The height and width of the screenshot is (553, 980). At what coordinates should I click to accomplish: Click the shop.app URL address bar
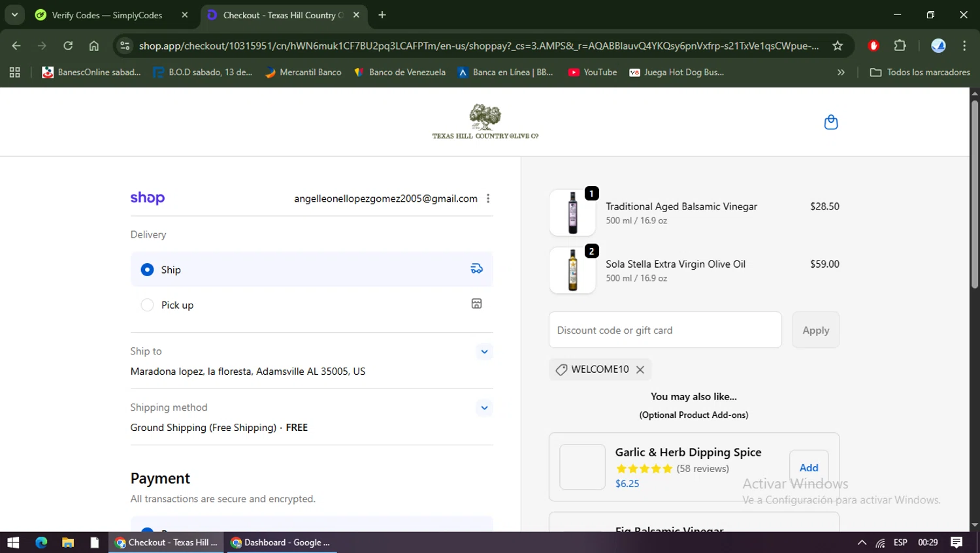[478, 46]
